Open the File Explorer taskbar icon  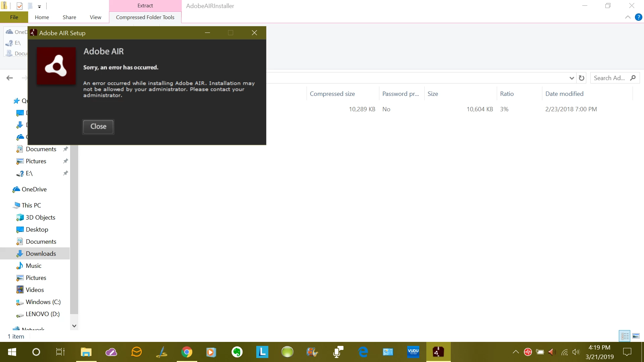[x=86, y=352]
